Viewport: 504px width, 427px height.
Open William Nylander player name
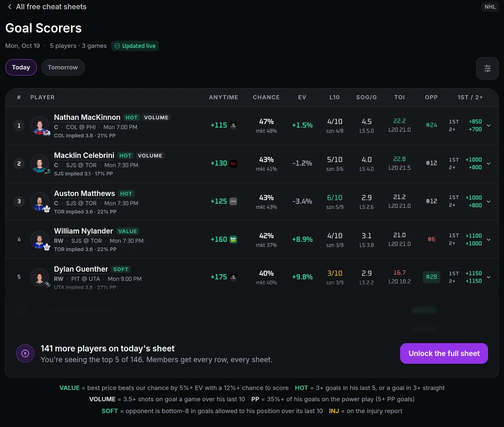click(x=84, y=231)
